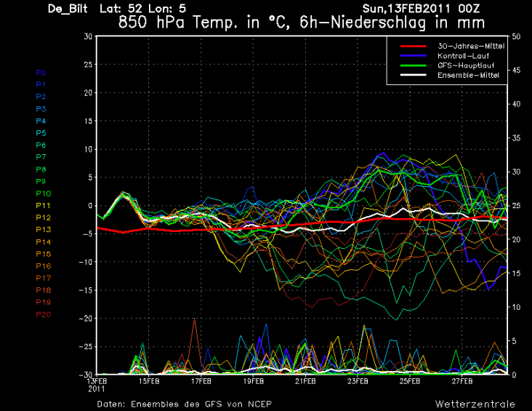The image size is (532, 411).
Task: Click the P13 ensemble member label
Action: [44, 230]
